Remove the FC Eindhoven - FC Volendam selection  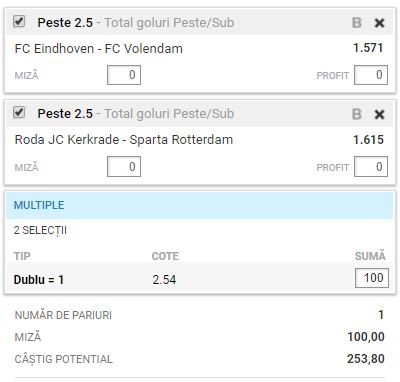pos(379,23)
